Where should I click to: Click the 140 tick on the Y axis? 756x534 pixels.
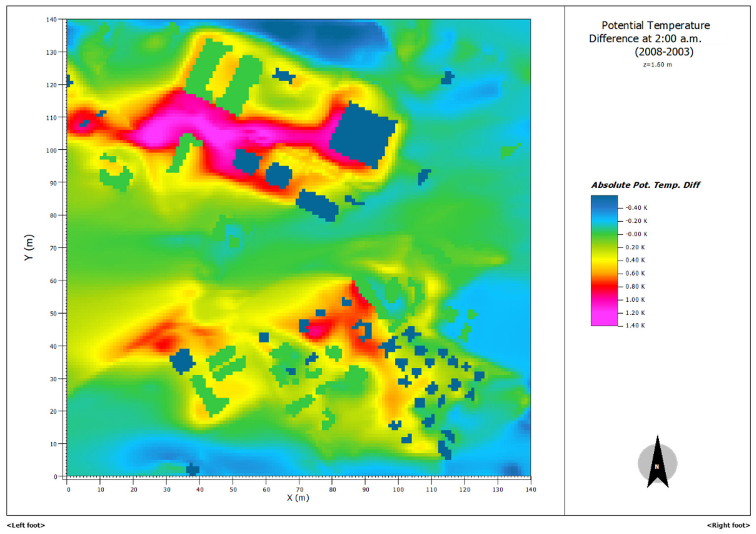(x=51, y=20)
